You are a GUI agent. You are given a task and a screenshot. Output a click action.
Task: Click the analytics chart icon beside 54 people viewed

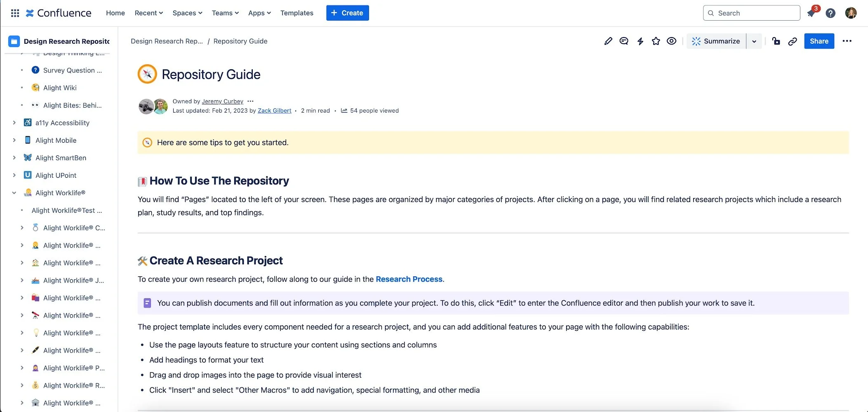click(x=344, y=111)
